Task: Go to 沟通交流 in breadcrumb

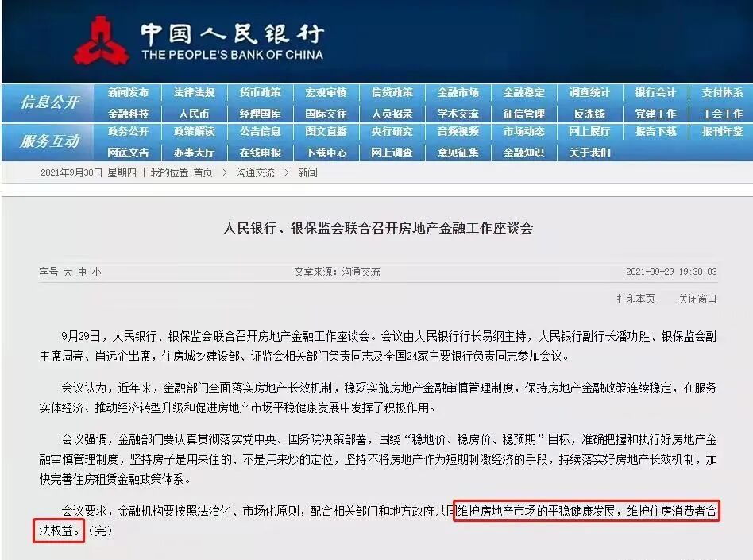Action: click(x=255, y=173)
